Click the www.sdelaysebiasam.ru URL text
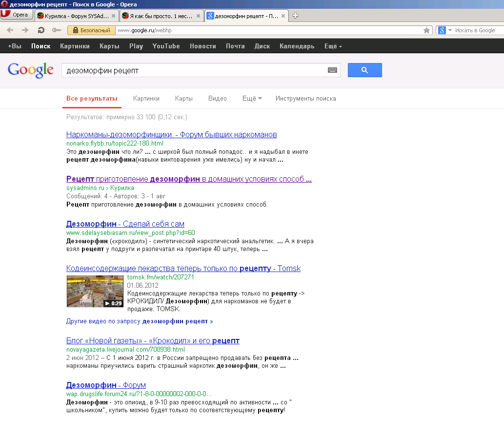Screen dimensions: 504x421 click(130, 232)
